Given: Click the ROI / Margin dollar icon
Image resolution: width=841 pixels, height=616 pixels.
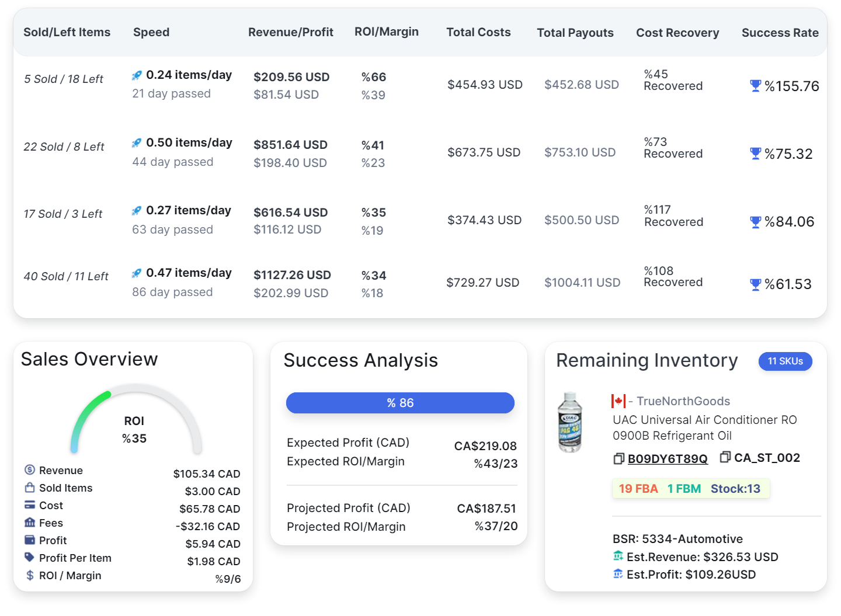Looking at the screenshot, I should tap(29, 575).
